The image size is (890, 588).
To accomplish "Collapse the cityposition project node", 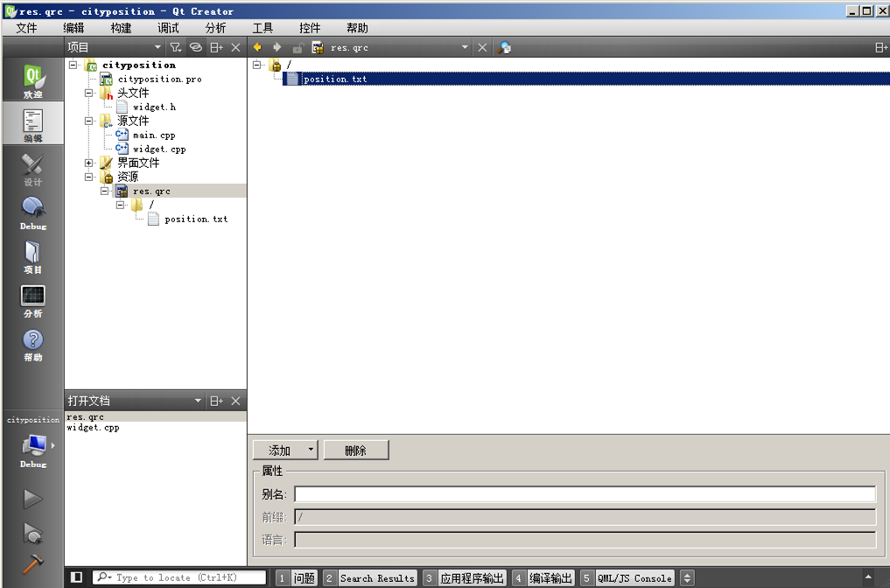I will tap(74, 65).
